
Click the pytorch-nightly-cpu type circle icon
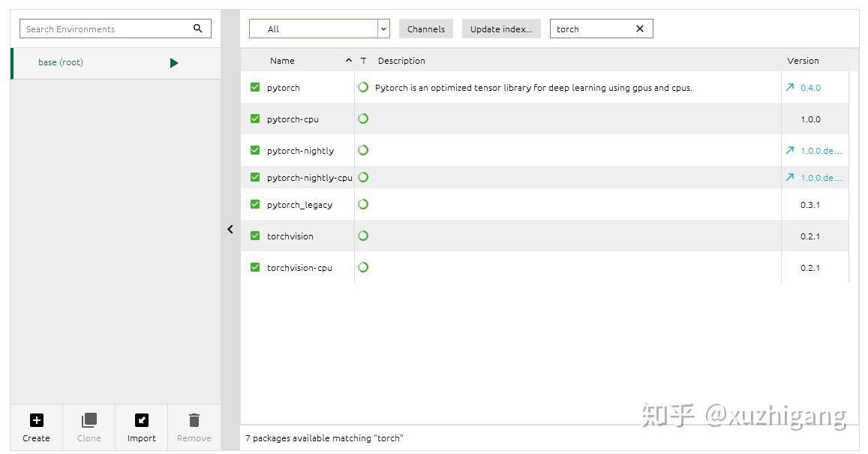coord(363,177)
